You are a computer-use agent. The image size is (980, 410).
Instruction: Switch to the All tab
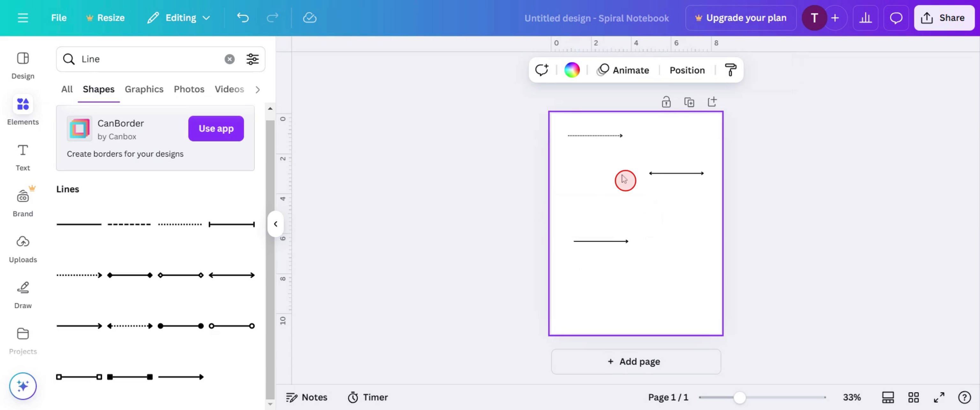click(67, 89)
